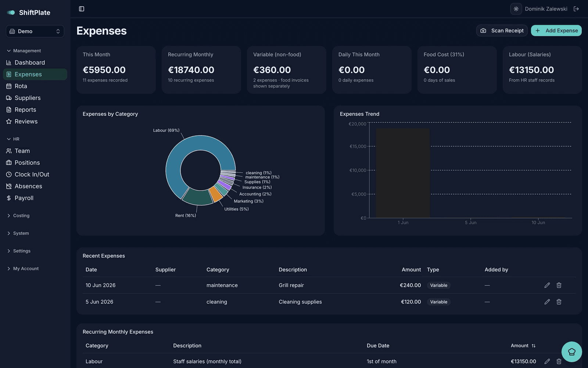Open the Positions page
The width and height of the screenshot is (588, 368).
click(35, 163)
